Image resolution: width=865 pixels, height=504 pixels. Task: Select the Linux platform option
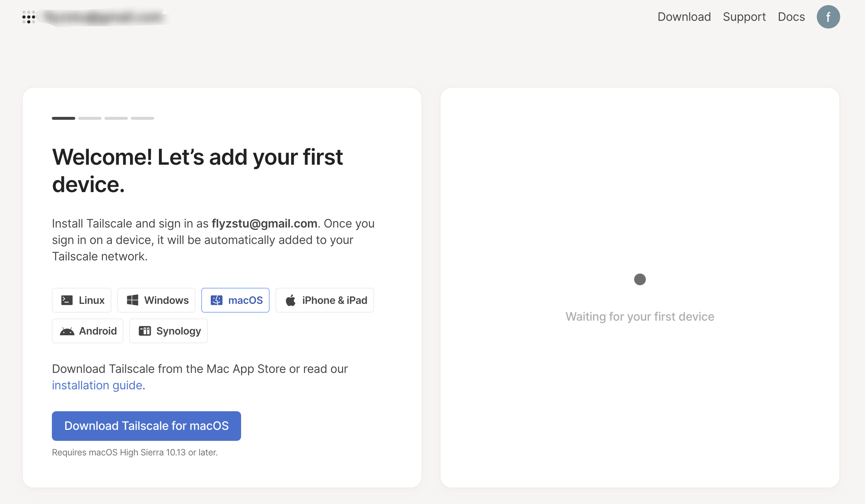81,300
